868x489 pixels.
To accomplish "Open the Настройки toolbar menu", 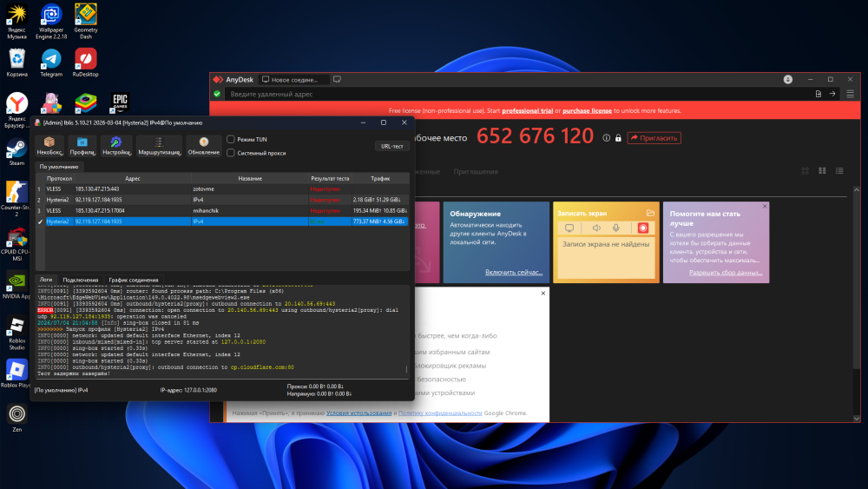I will [115, 146].
